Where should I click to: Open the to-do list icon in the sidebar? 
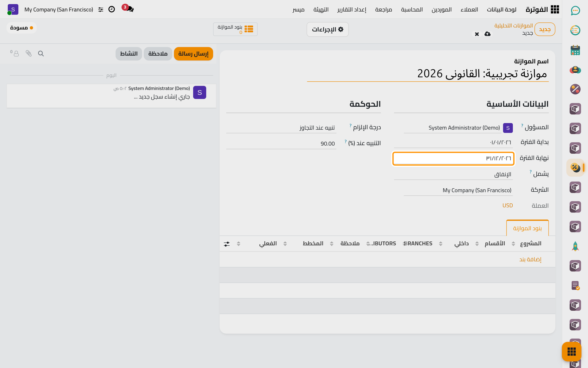tap(575, 30)
